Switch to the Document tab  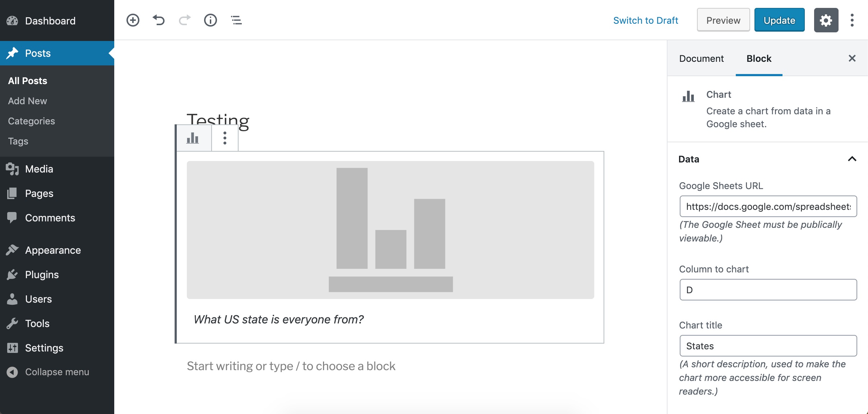(x=701, y=58)
